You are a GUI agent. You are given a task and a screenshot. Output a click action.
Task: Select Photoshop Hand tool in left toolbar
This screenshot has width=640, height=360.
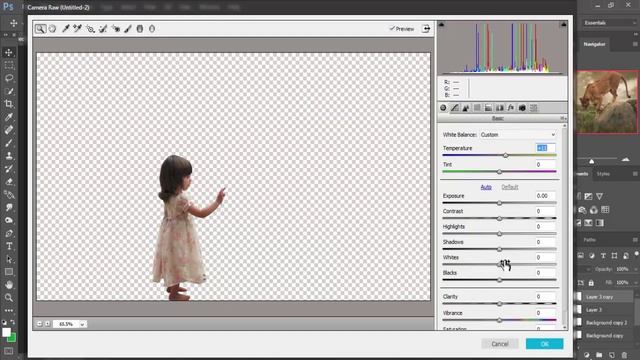coord(9,285)
